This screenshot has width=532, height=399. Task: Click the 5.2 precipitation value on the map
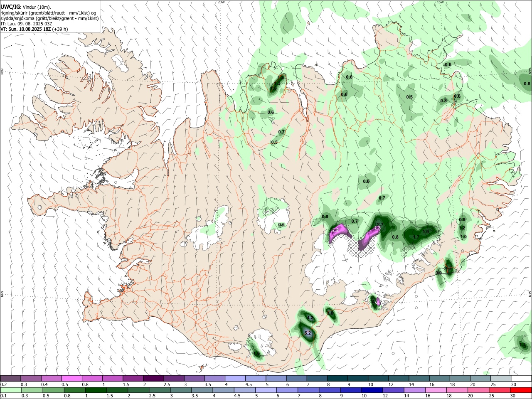pos(308,333)
